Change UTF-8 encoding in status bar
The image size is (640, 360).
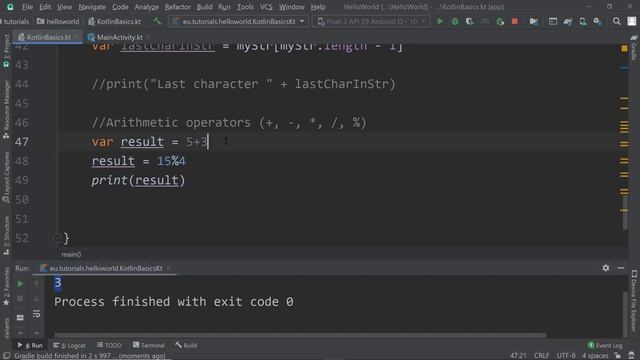[x=566, y=356]
